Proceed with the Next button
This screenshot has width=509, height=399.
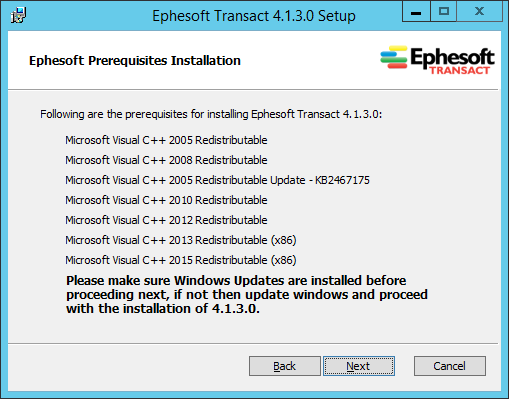click(x=359, y=366)
